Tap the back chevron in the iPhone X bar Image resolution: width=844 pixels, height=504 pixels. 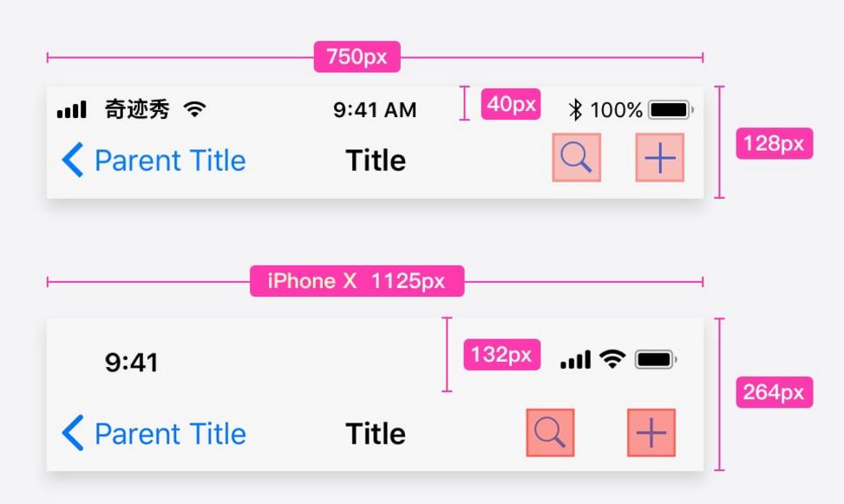73,433
